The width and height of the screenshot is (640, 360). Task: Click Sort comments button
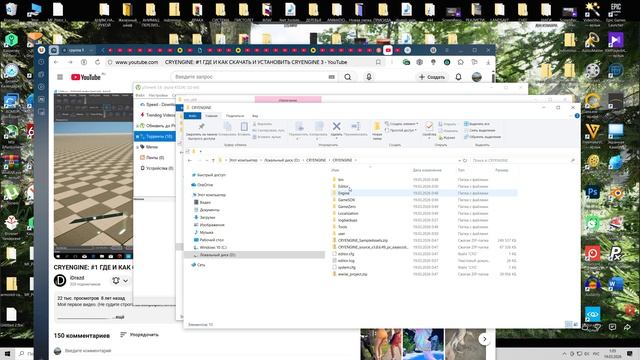tap(139, 335)
